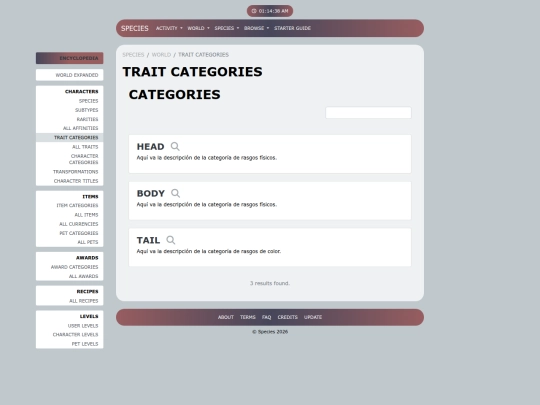The height and width of the screenshot is (405, 540).
Task: Open All Recipes in sidebar
Action: [x=84, y=301]
